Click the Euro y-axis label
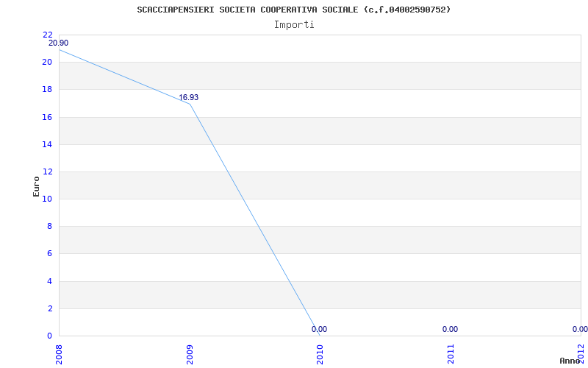The height and width of the screenshot is (368, 588). [36, 186]
